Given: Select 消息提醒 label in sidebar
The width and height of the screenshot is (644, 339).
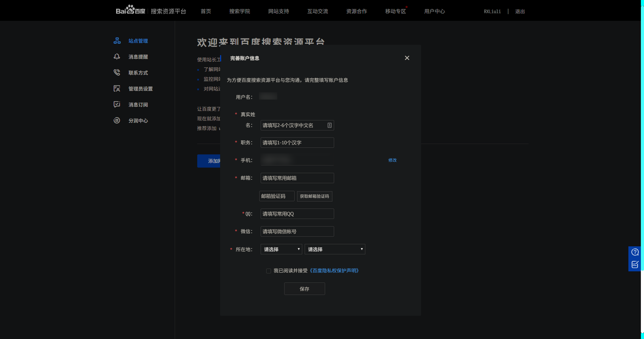Looking at the screenshot, I should (x=138, y=57).
